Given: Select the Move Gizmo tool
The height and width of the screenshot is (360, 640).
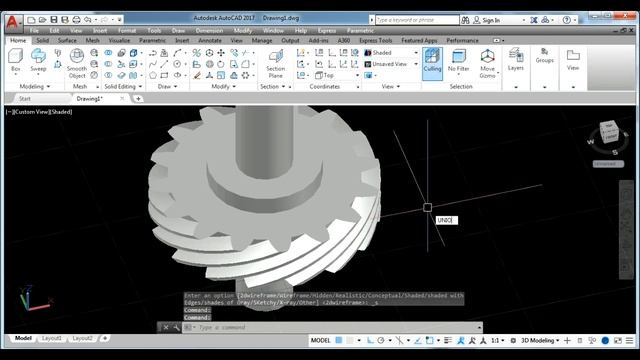Looking at the screenshot, I should 487,63.
